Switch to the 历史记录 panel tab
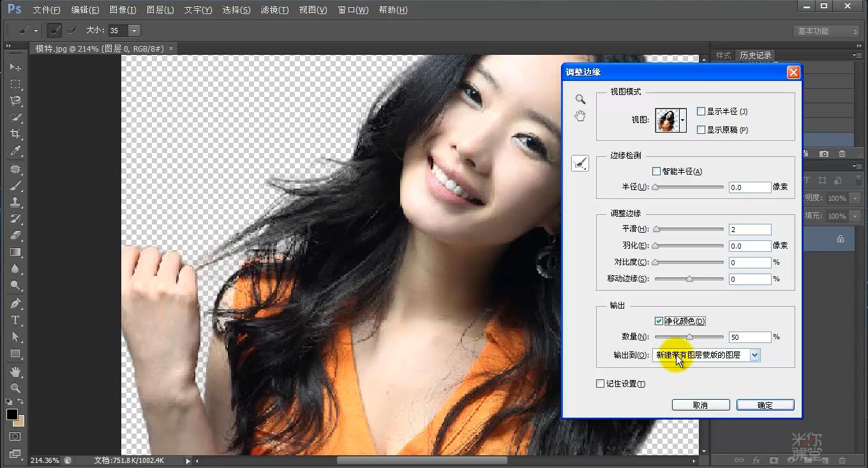The width and height of the screenshot is (868, 468). click(755, 55)
